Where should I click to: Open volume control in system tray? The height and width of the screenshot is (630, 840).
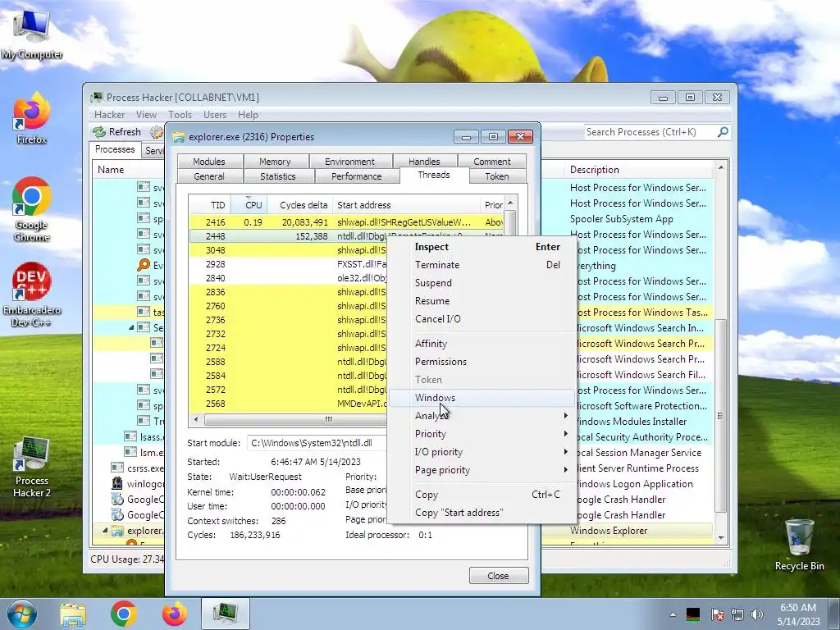[x=756, y=614]
